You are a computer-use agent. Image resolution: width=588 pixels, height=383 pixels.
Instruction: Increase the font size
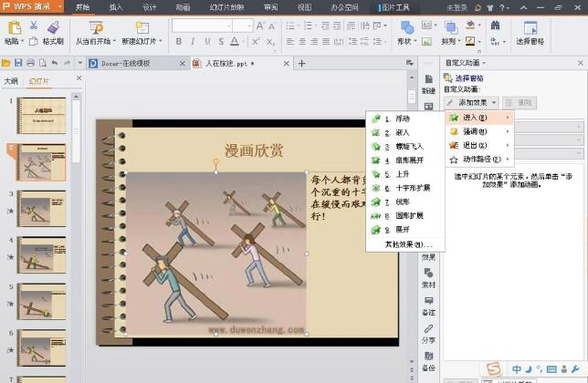pyautogui.click(x=260, y=26)
